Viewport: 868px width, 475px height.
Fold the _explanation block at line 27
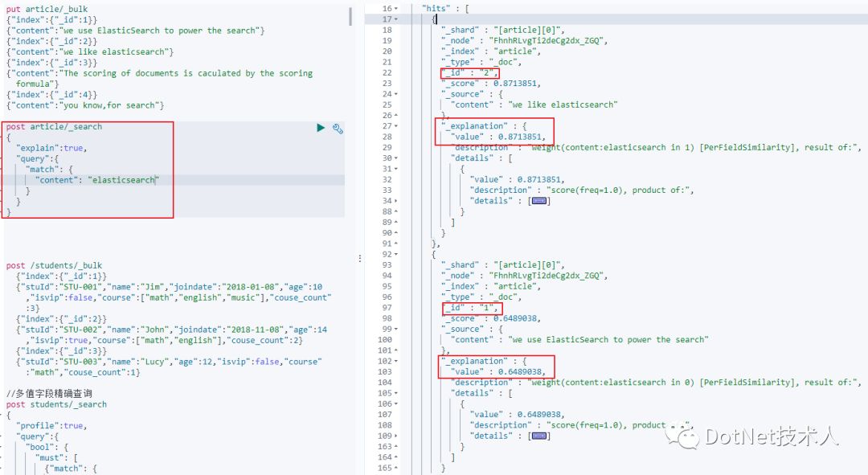pyautogui.click(x=396, y=126)
